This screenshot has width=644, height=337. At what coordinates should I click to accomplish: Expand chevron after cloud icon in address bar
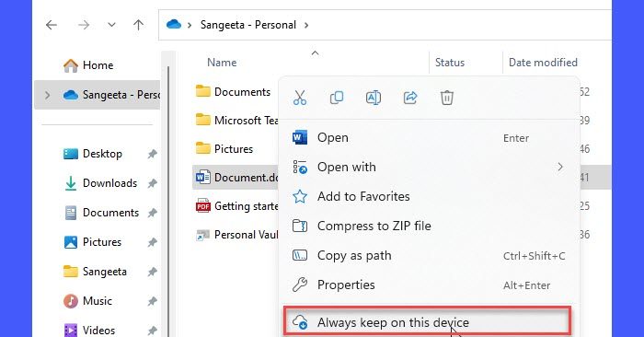[190, 25]
